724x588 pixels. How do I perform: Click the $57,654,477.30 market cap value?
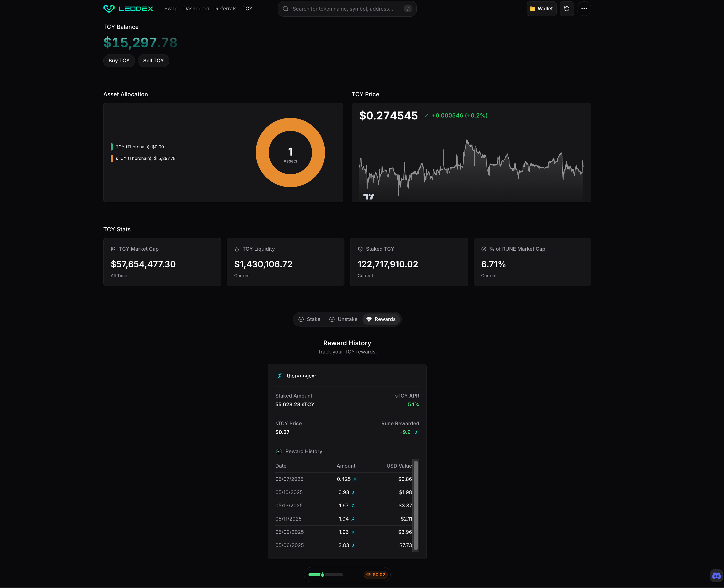[x=143, y=264]
